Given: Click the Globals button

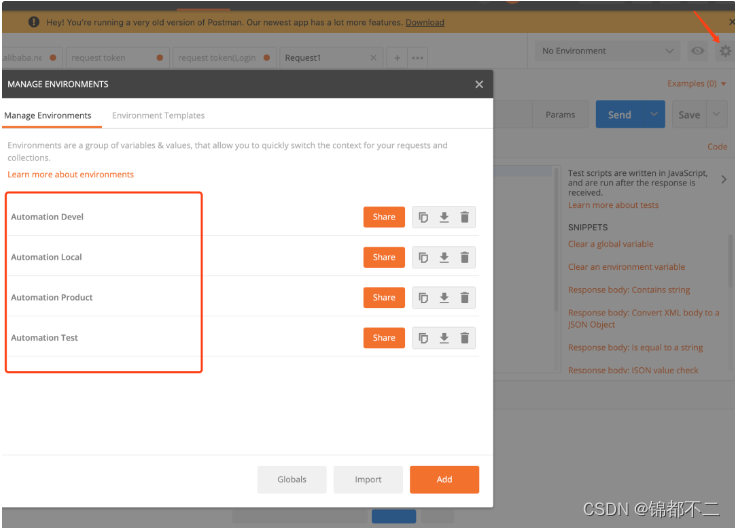Looking at the screenshot, I should point(292,479).
